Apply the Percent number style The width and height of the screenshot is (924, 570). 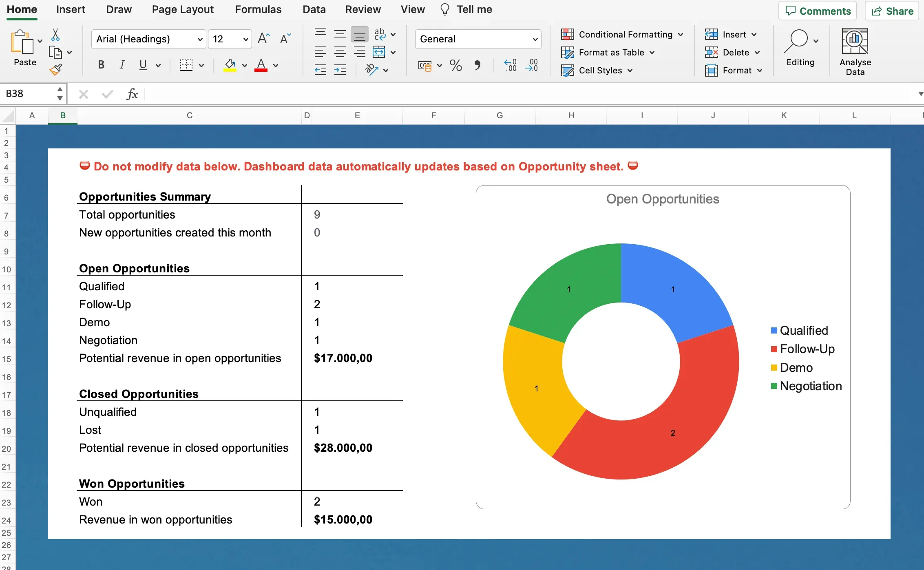tap(455, 65)
